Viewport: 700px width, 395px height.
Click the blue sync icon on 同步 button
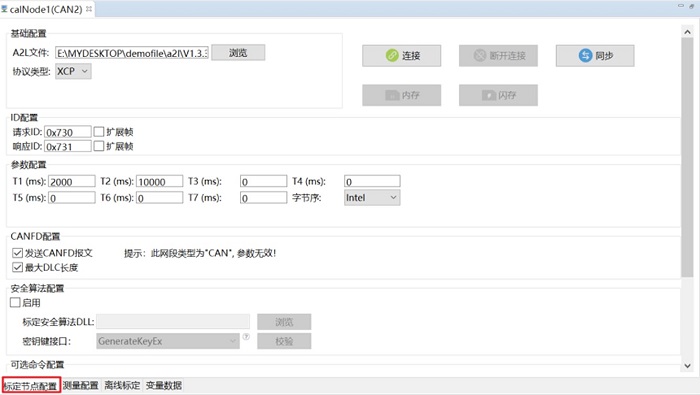point(585,55)
